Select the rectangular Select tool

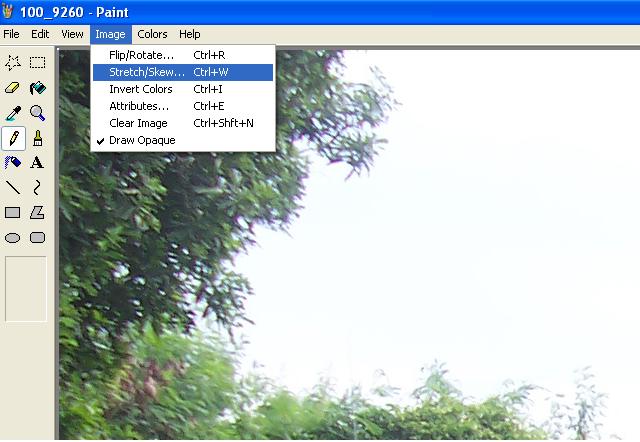click(38, 63)
